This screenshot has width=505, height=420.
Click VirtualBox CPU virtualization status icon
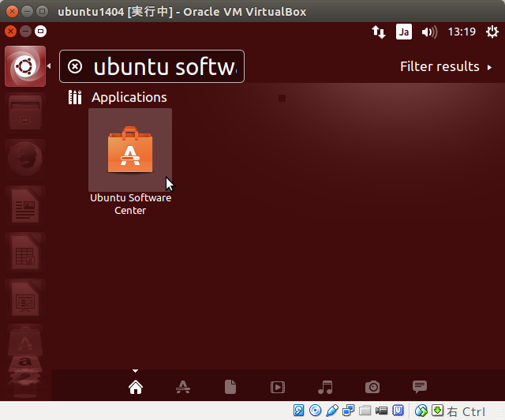pyautogui.click(x=398, y=411)
